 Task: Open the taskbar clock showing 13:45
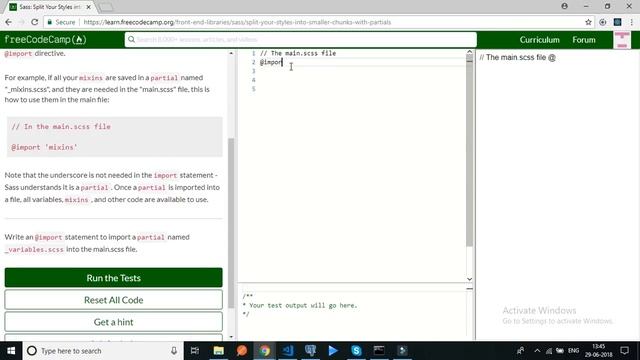pos(598,351)
